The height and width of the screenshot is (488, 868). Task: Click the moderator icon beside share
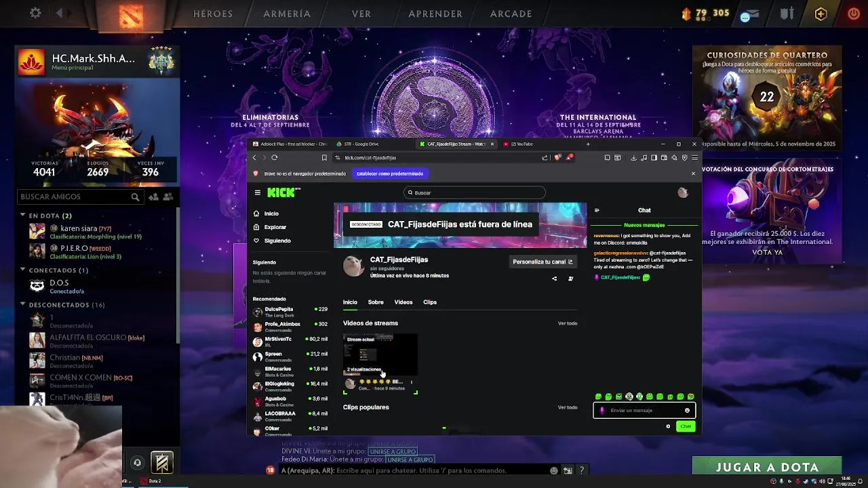pyautogui.click(x=570, y=279)
